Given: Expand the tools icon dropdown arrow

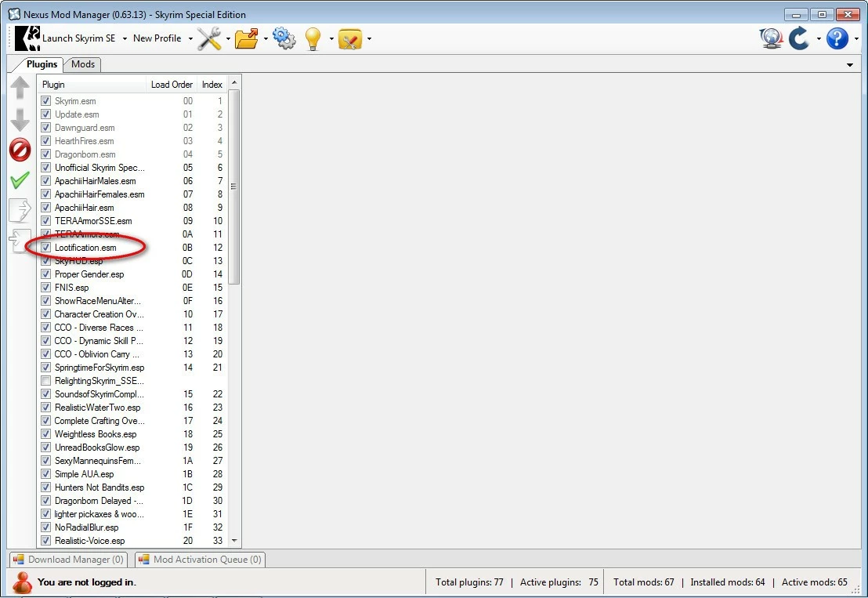Looking at the screenshot, I should (x=227, y=38).
